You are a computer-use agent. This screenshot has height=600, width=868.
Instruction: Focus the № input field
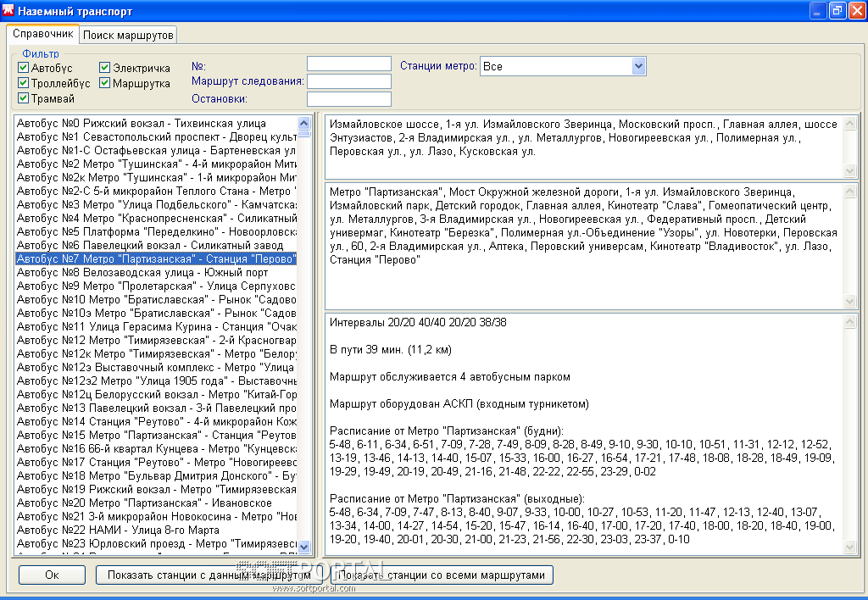(349, 64)
